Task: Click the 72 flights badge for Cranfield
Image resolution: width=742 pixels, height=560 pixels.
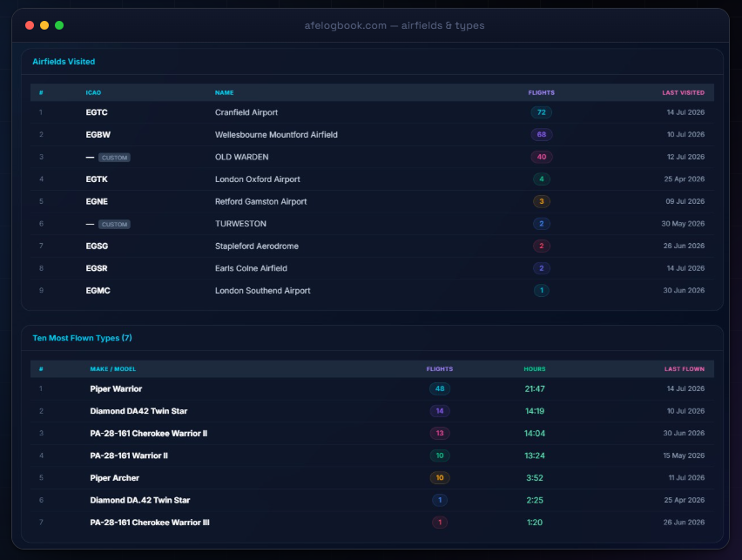Action: (x=542, y=112)
